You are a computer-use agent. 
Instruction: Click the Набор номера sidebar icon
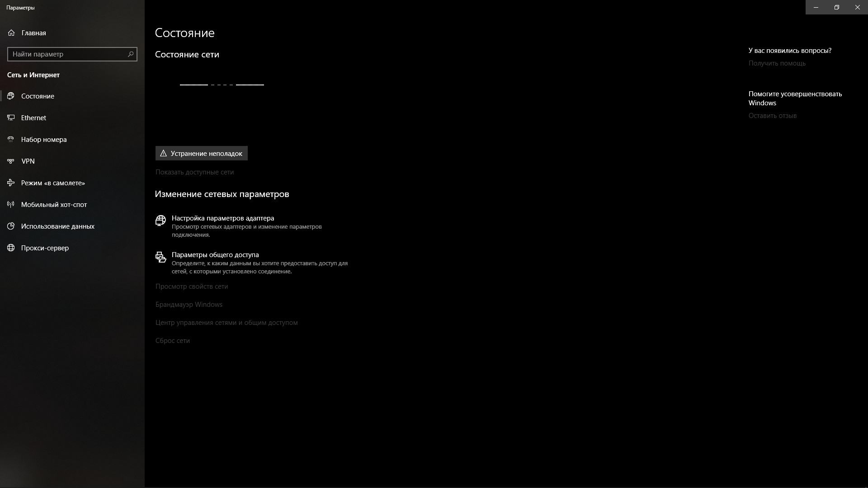[11, 140]
